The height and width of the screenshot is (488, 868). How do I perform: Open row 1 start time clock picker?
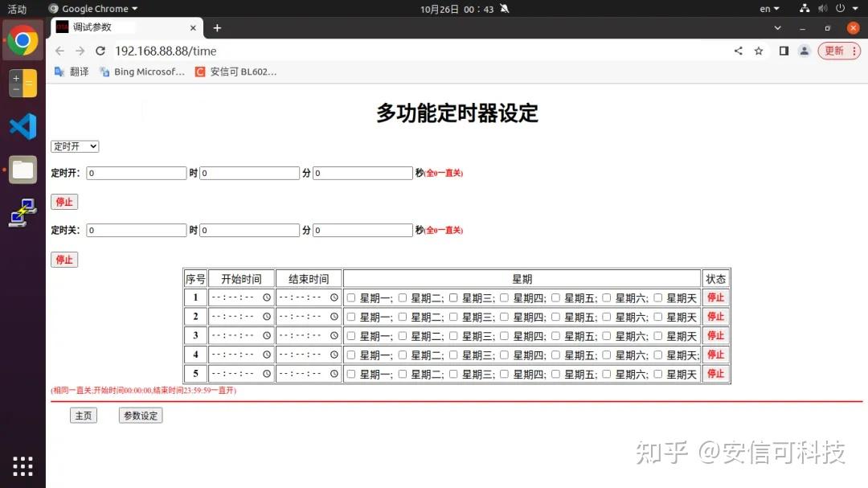point(267,297)
